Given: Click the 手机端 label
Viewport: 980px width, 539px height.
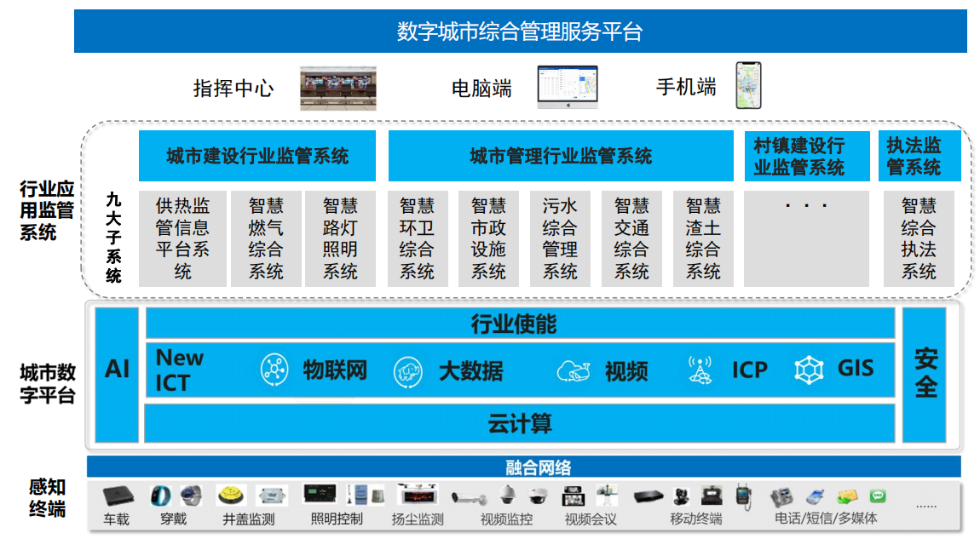Looking at the screenshot, I should click(x=686, y=87).
